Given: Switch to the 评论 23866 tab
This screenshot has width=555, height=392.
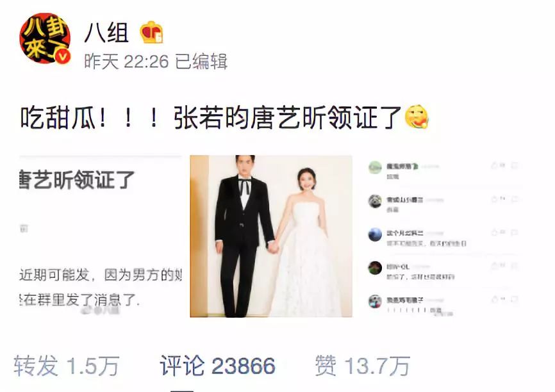Looking at the screenshot, I should [x=218, y=366].
